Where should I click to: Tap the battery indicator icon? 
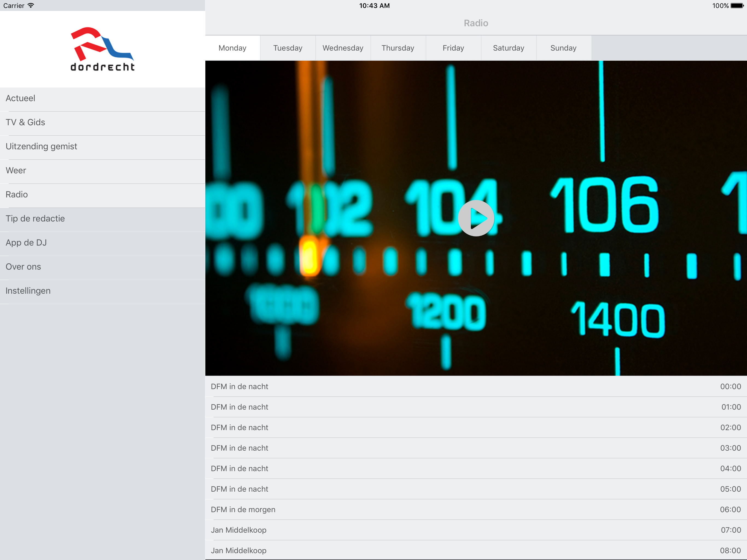coord(737,5)
